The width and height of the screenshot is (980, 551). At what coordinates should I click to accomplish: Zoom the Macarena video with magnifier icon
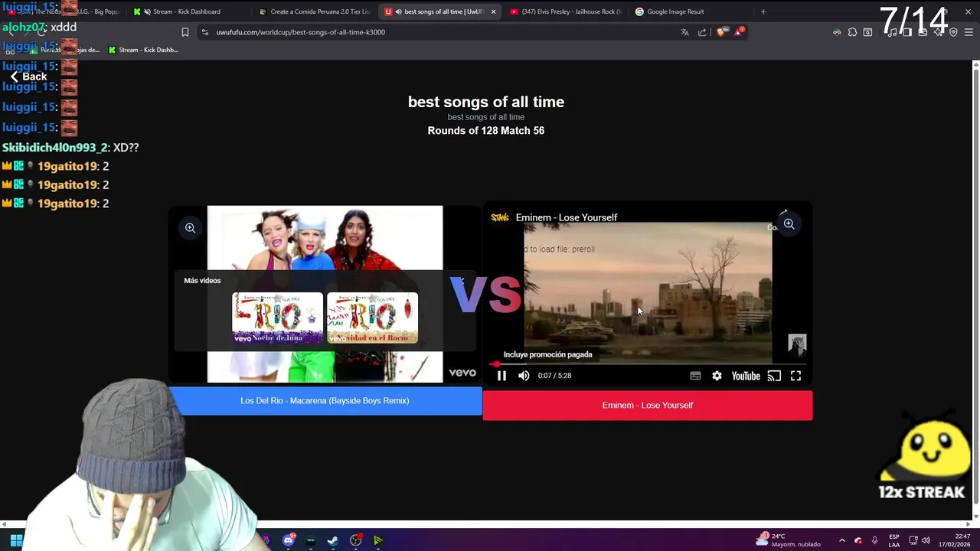(x=190, y=227)
